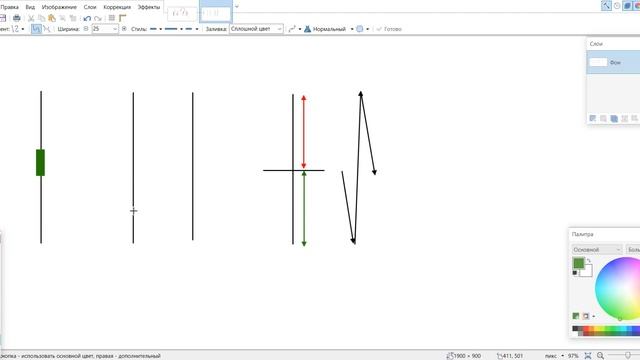Open the Слои menu

90,7
